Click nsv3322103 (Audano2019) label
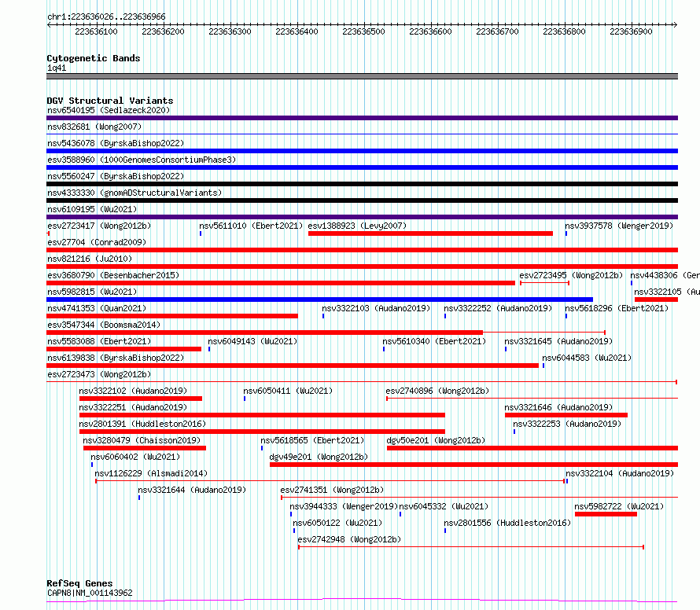The height and width of the screenshot is (610, 700). pyautogui.click(x=376, y=308)
